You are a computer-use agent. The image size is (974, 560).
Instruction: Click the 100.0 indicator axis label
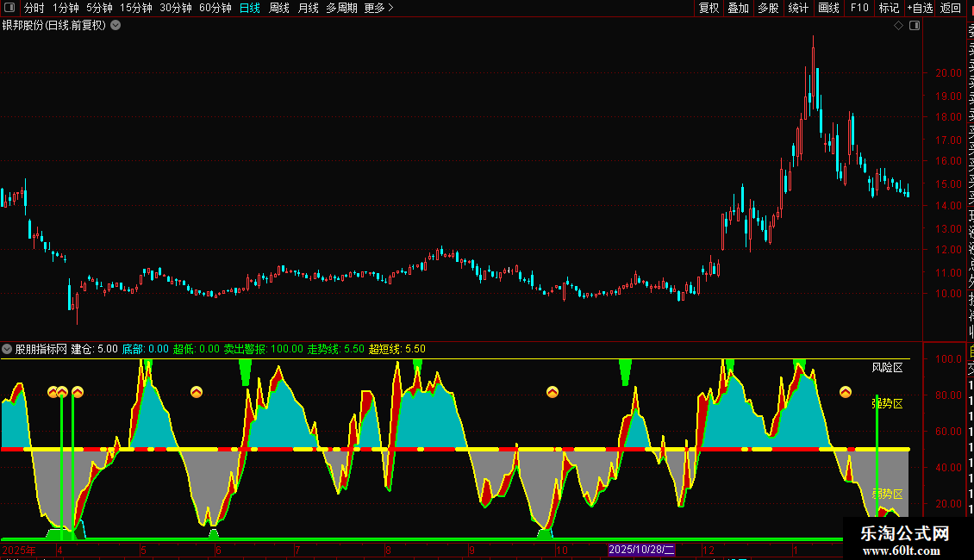tap(948, 359)
